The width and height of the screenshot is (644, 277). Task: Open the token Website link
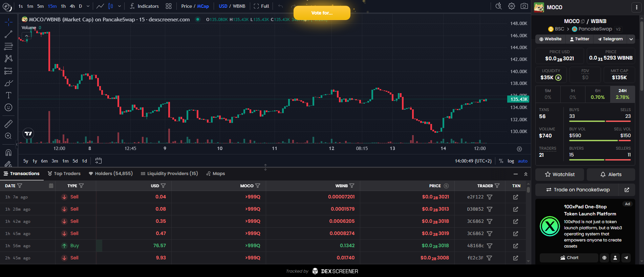[x=550, y=39]
